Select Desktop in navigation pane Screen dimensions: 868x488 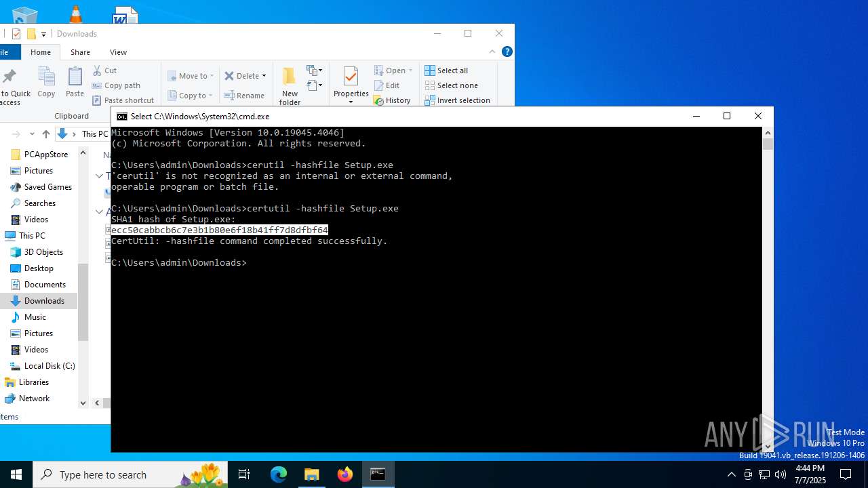(39, 268)
